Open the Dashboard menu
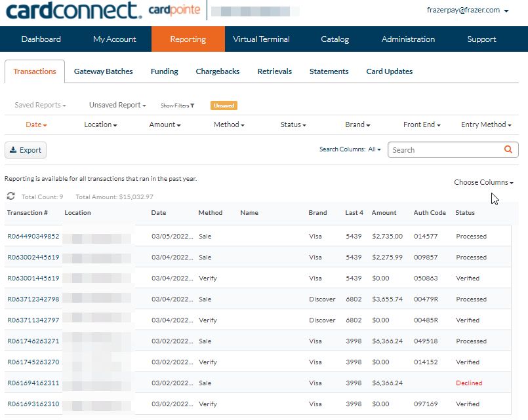This screenshot has height=420, width=528. tap(41, 39)
